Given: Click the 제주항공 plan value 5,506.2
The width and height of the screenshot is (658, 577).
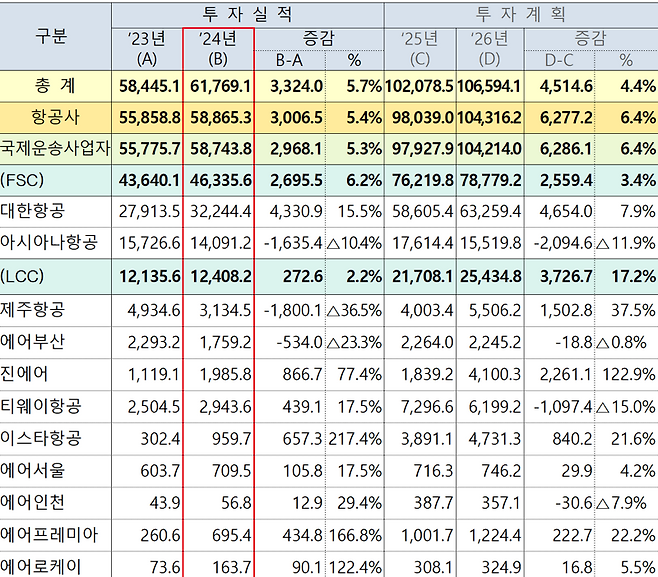Looking at the screenshot, I should pos(495,311).
